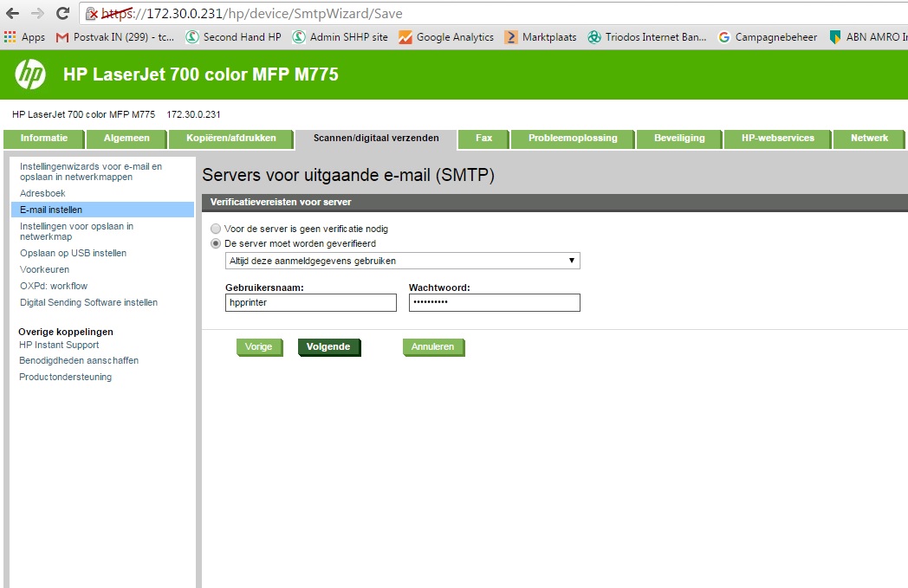Open the Voorkeuren sidebar link

[x=44, y=269]
